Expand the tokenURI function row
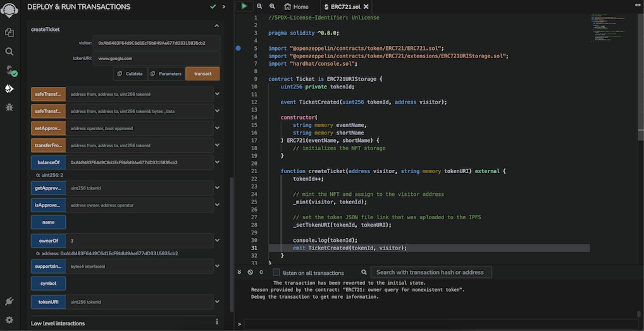 pos(217,302)
